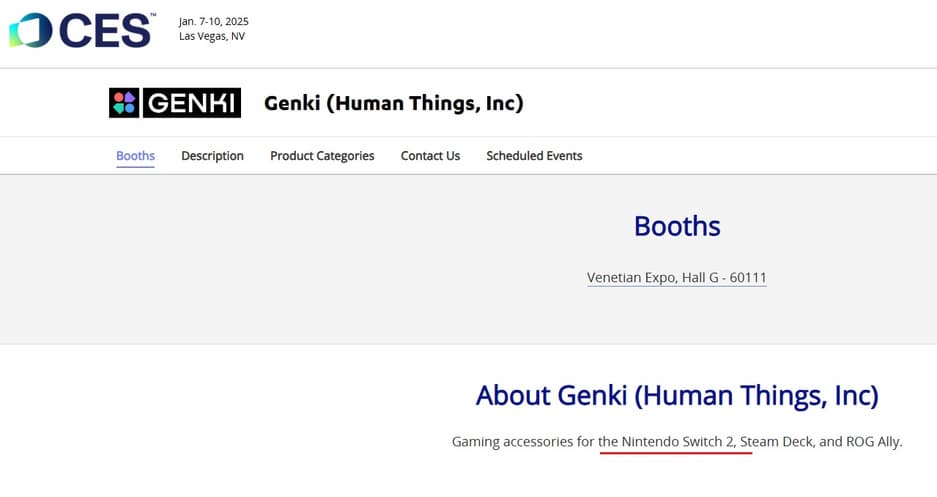
Task: Click the Genki (Human Things, Inc) page title
Action: point(393,103)
